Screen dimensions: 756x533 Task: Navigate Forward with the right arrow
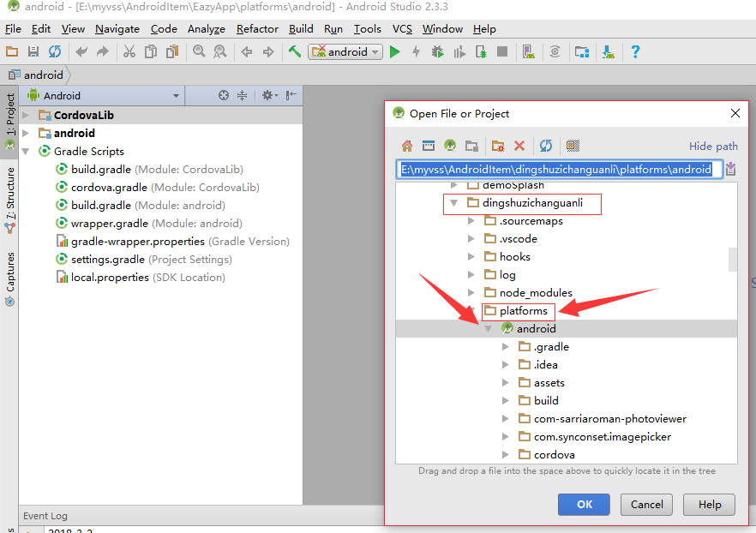(x=268, y=51)
